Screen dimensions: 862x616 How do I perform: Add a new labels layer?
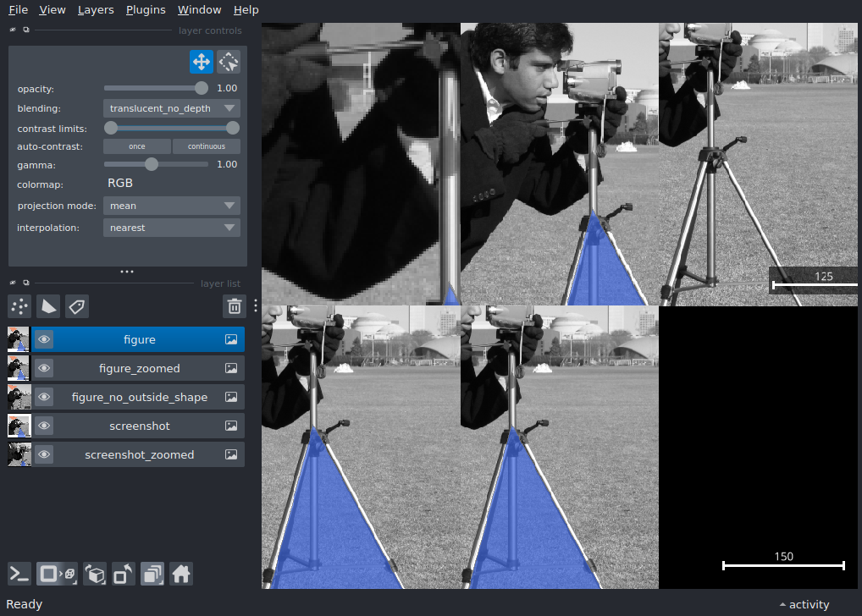pos(77,306)
